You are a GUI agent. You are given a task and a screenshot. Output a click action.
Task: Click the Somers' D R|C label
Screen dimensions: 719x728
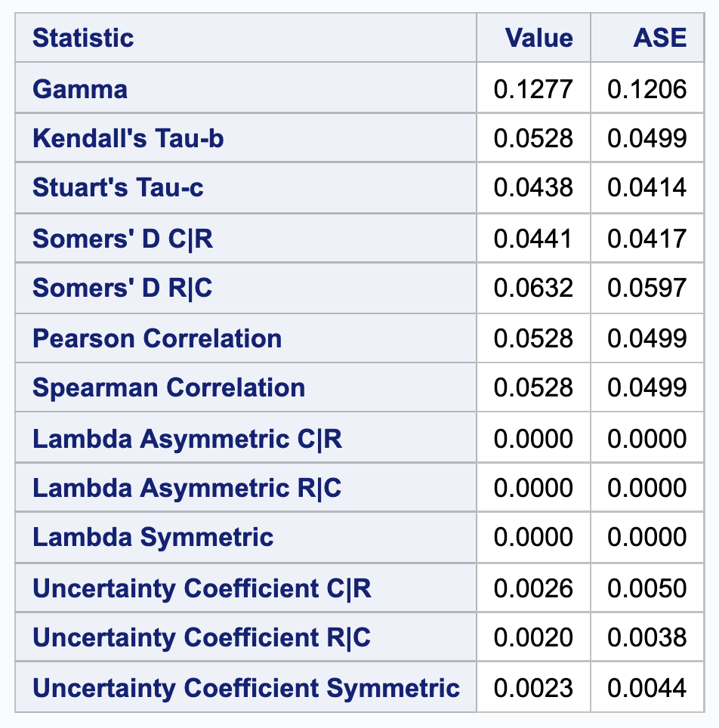click(x=122, y=288)
